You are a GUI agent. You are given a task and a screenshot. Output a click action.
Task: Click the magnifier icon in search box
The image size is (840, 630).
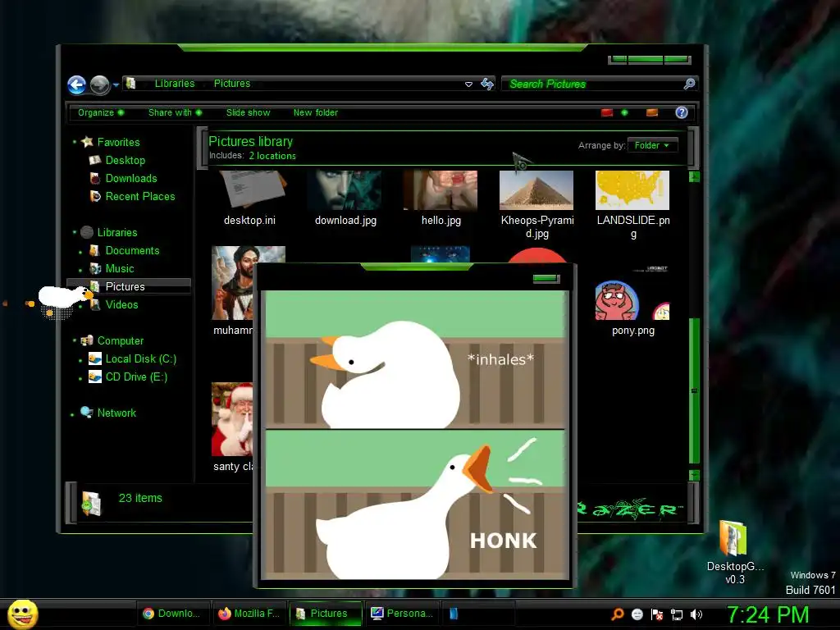(689, 84)
